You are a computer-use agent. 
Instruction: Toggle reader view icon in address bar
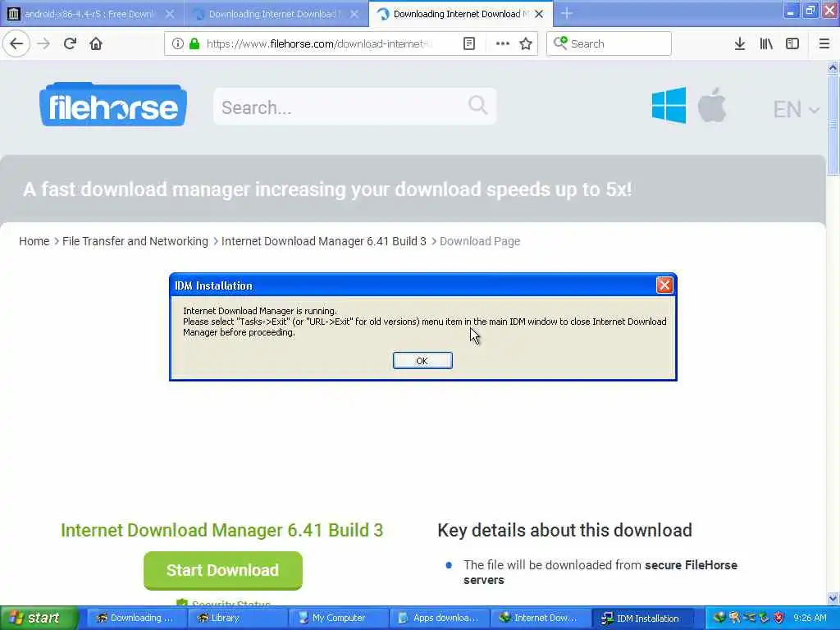click(x=469, y=43)
